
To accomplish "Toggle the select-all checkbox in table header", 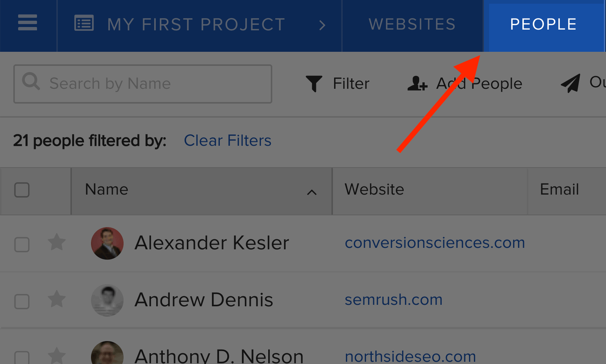I will point(22,190).
